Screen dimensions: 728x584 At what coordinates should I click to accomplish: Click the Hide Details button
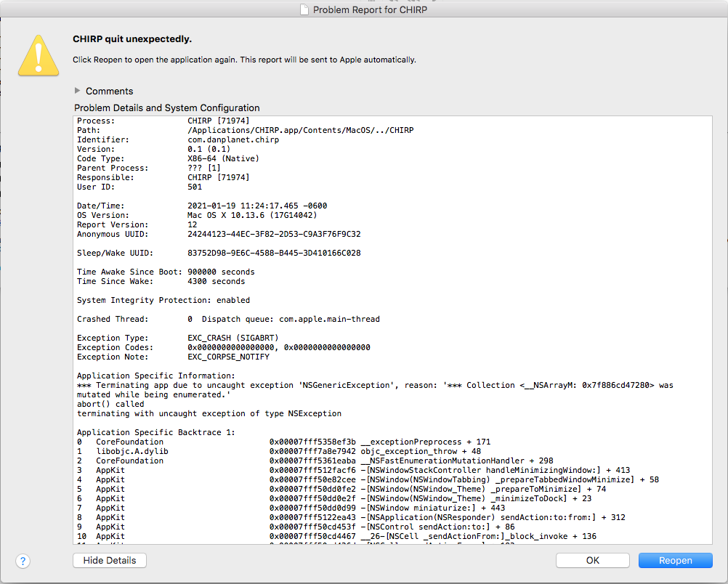click(x=110, y=560)
